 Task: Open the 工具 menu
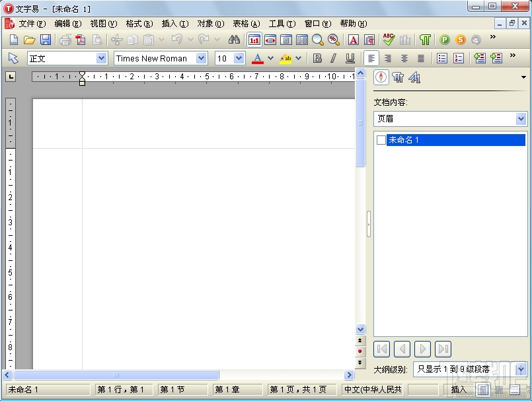click(x=282, y=23)
